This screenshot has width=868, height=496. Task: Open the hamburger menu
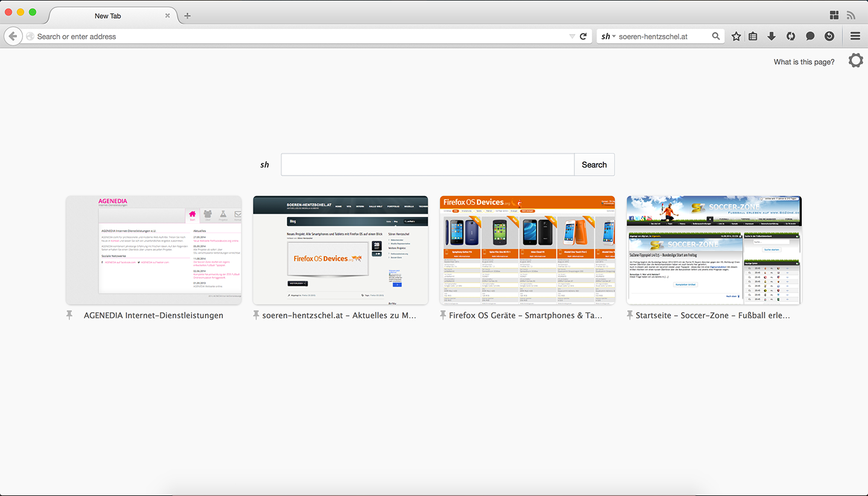[855, 36]
